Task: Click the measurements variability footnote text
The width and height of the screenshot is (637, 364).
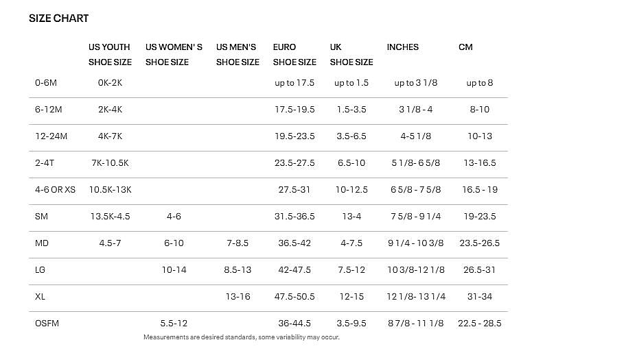Action: (242, 337)
